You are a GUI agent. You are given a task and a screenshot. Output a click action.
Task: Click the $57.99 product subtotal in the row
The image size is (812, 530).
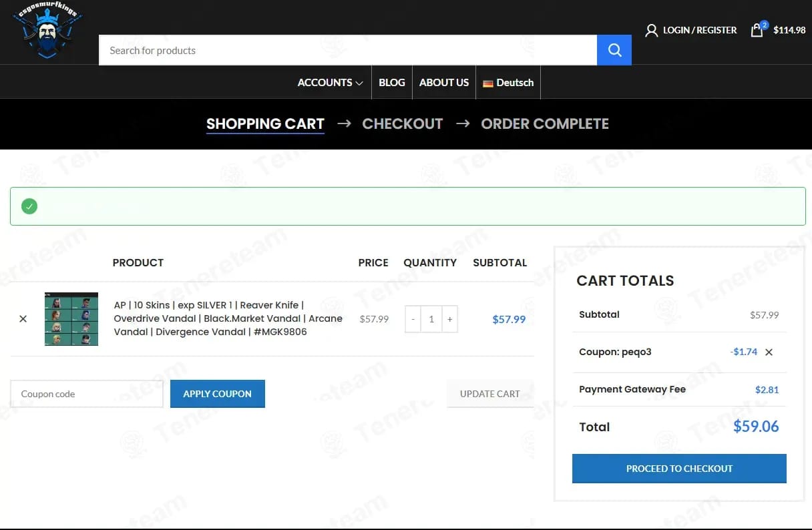click(x=509, y=319)
